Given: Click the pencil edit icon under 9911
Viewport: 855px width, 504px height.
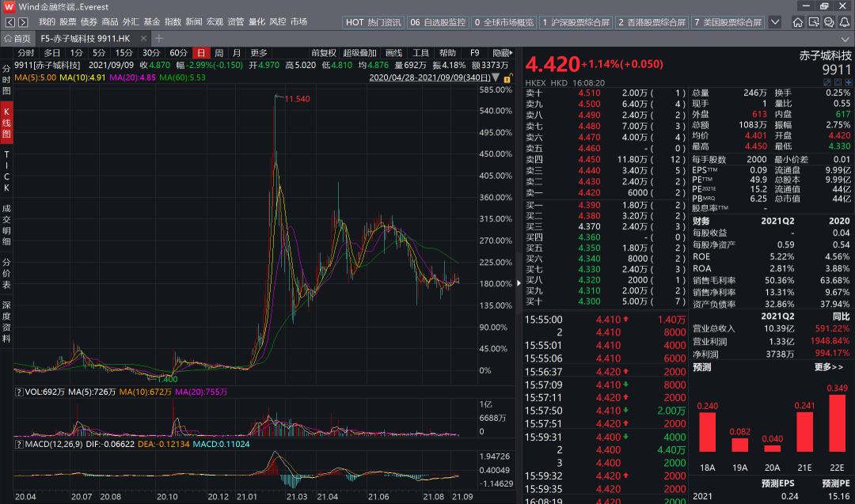Looking at the screenshot, I should [827, 82].
